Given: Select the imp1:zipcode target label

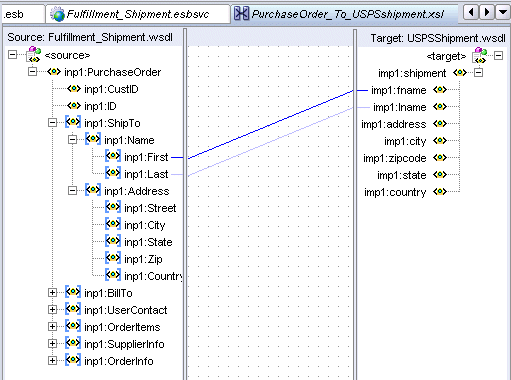Looking at the screenshot, I should [x=395, y=158].
